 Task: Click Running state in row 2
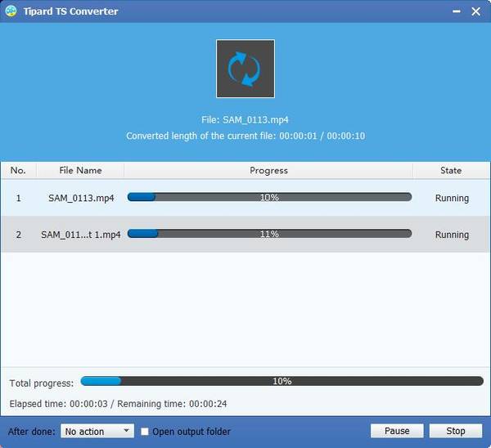(452, 235)
